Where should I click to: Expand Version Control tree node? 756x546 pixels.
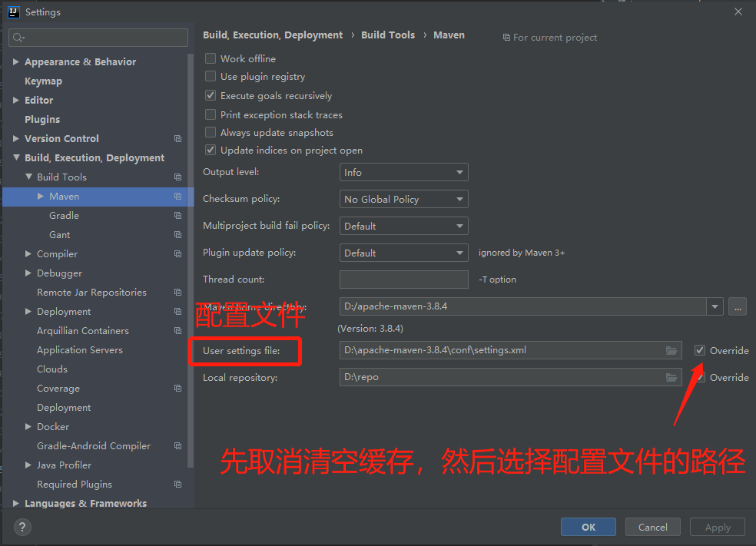click(16, 139)
